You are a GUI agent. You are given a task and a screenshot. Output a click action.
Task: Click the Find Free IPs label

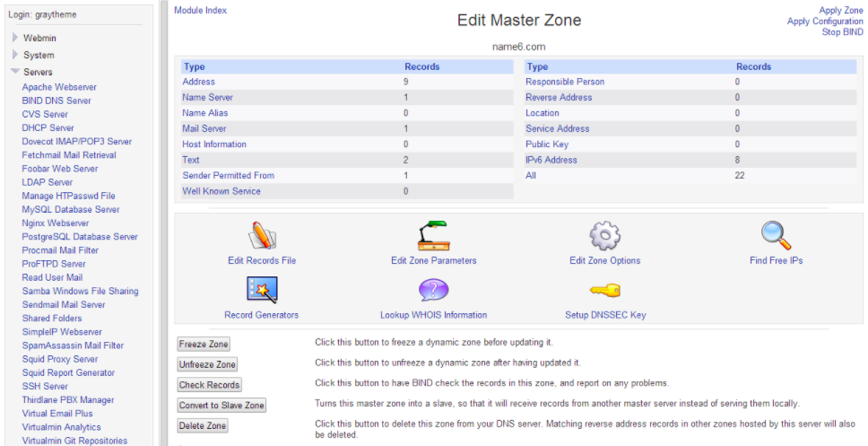point(777,260)
